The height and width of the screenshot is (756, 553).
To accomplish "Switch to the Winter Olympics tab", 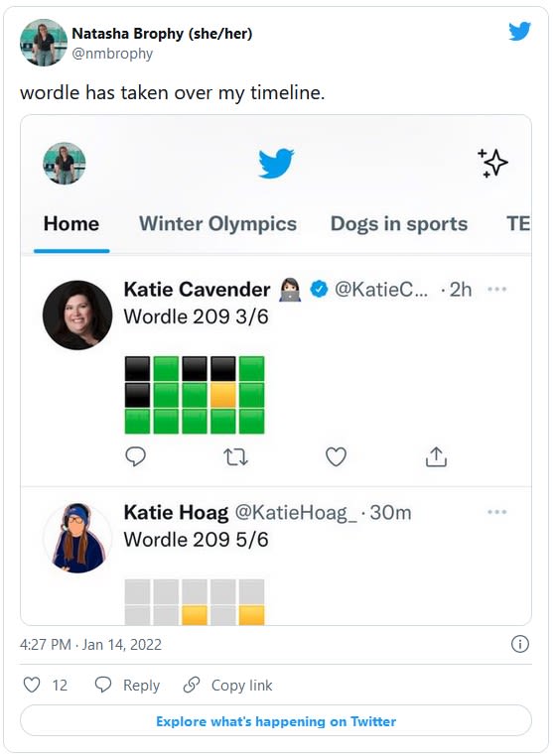I will coord(217,223).
